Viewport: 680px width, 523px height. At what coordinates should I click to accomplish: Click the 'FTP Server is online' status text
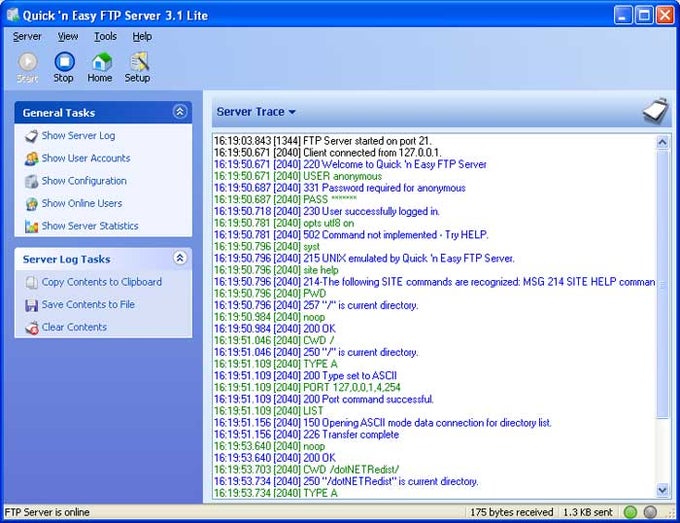point(47,512)
